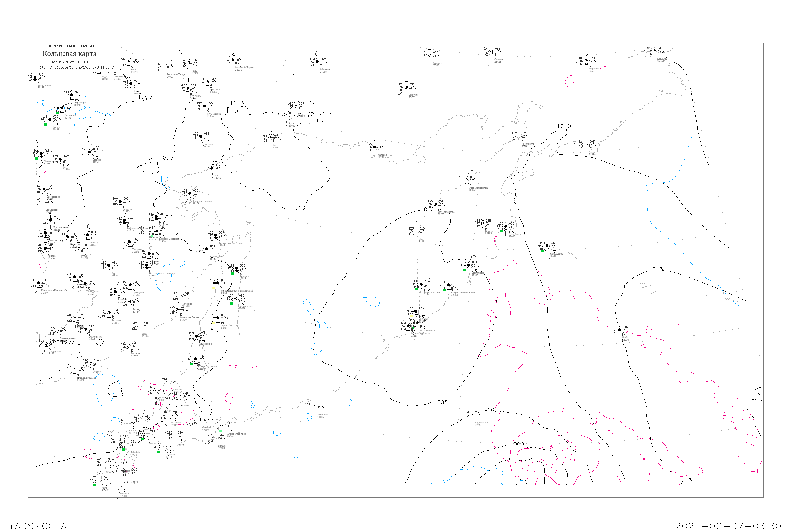This screenshot has width=798, height=532.
Task: Click the Петропавловск-Камч. station cloud circle
Action: pyautogui.click(x=448, y=285)
